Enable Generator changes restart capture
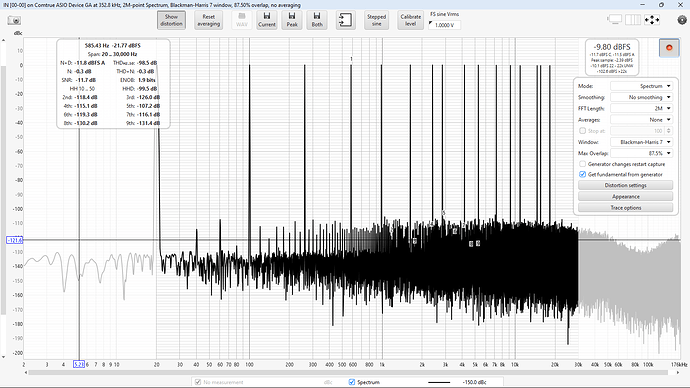The width and height of the screenshot is (690, 388). (x=583, y=164)
